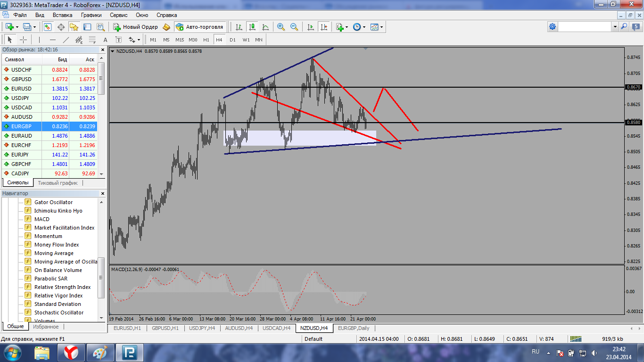Switch timeframe to H1
Screen dimensions: 644x362
coord(206,40)
